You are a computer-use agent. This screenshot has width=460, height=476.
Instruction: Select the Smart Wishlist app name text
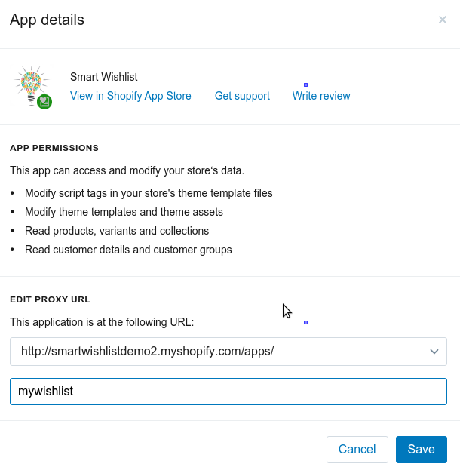pos(104,77)
